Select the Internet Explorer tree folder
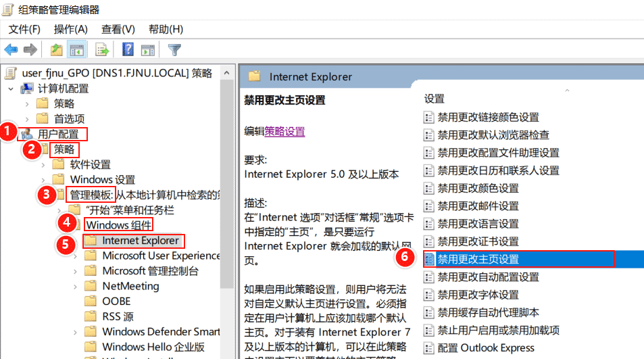 click(x=141, y=240)
